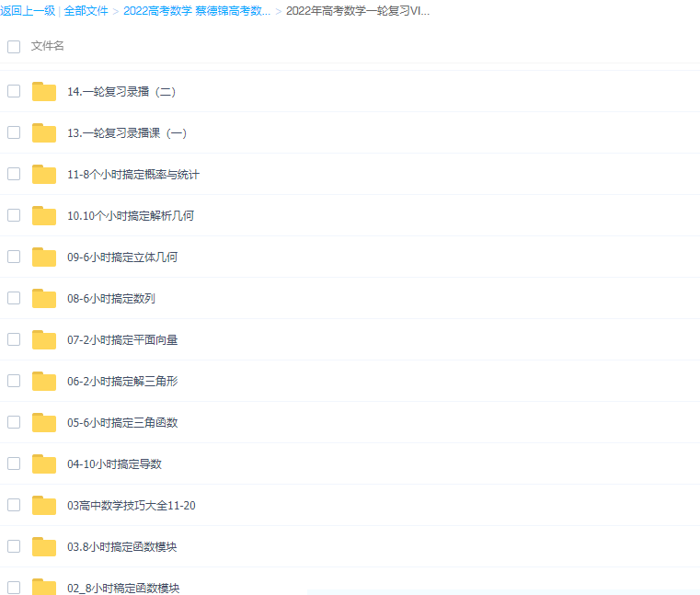This screenshot has height=595, width=700.
Task: Check the box for 06-2小时搞定解三角形
Action: [x=14, y=381]
